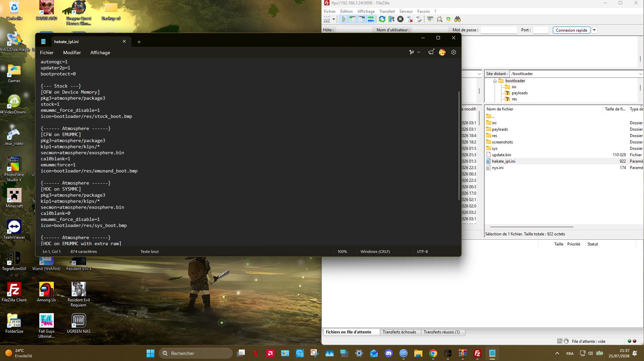The height and width of the screenshot is (361, 644).
Task: Open FileZilla Serveur menu
Action: [x=406, y=11]
